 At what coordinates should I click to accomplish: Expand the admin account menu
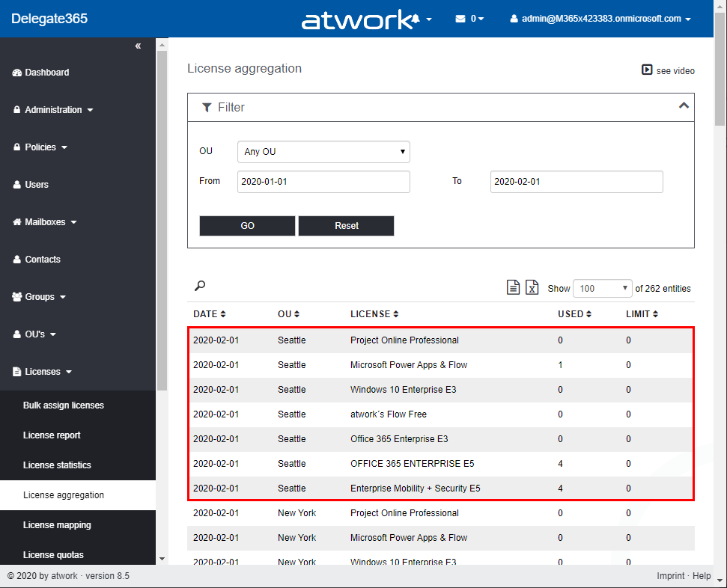pos(600,19)
